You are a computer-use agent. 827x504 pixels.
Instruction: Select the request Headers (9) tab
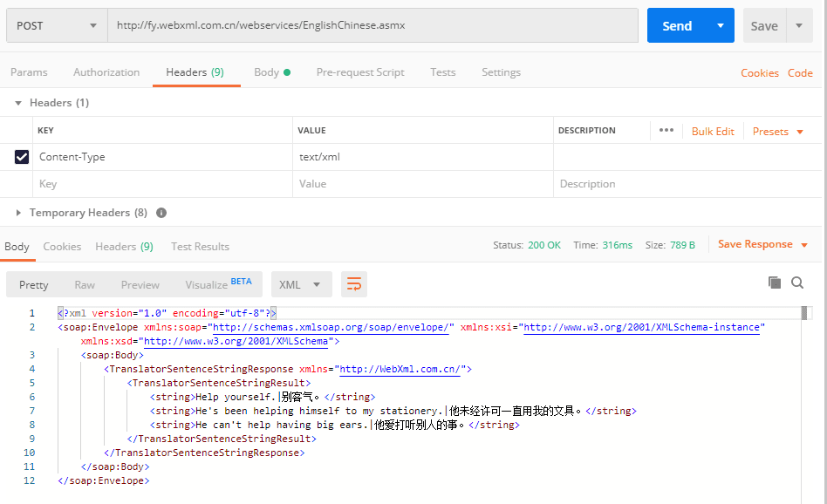click(195, 72)
